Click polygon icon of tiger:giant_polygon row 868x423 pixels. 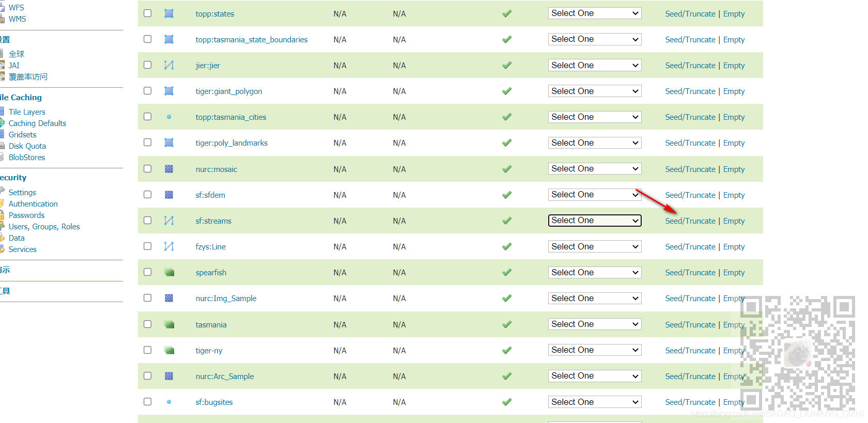(169, 91)
